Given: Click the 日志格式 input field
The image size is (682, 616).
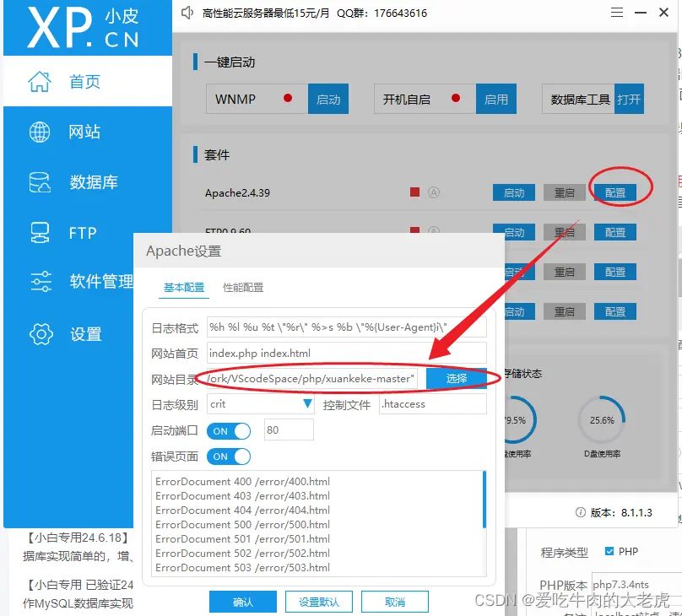Looking at the screenshot, I should 347,327.
